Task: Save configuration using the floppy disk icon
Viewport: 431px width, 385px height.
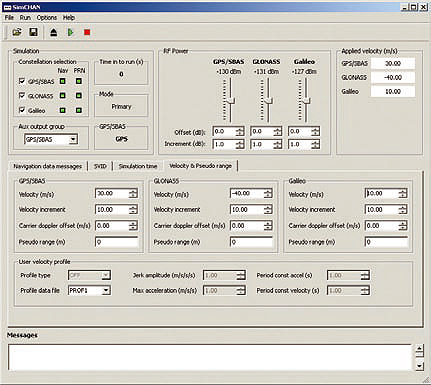Action: (33, 32)
